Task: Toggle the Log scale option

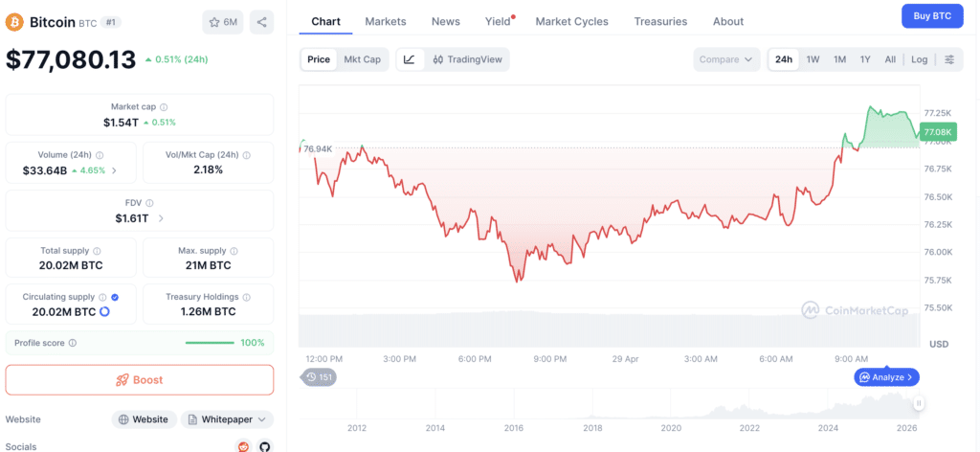Action: point(919,59)
